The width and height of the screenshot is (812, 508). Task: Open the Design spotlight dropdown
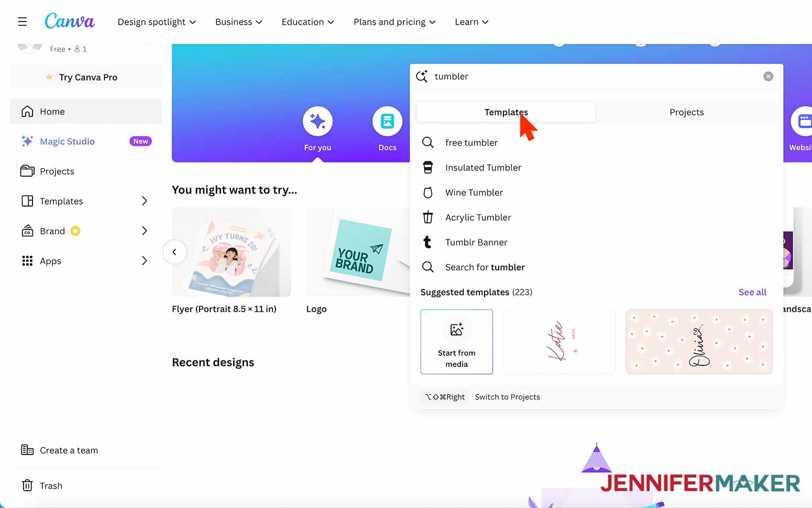(157, 22)
